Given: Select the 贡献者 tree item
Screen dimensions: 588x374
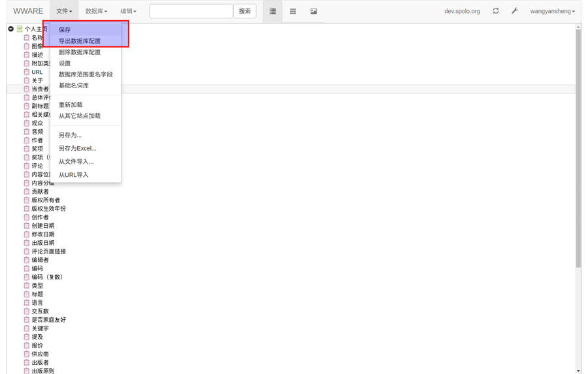Looking at the screenshot, I should pyautogui.click(x=40, y=191).
